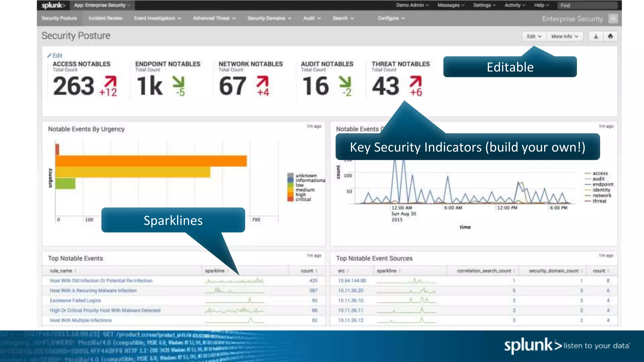Sort by correlation_search_count column
This screenshot has width=644, height=362.
(486, 271)
